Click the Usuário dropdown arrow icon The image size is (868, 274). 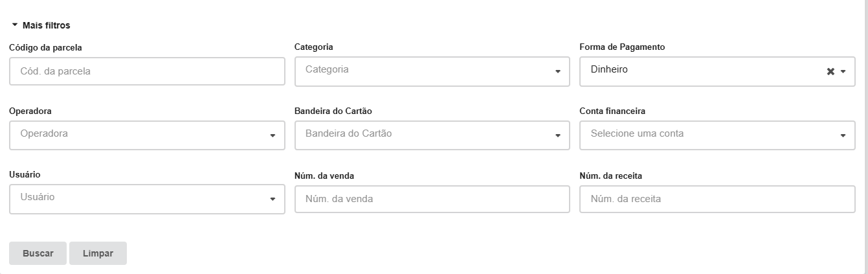[x=273, y=199]
